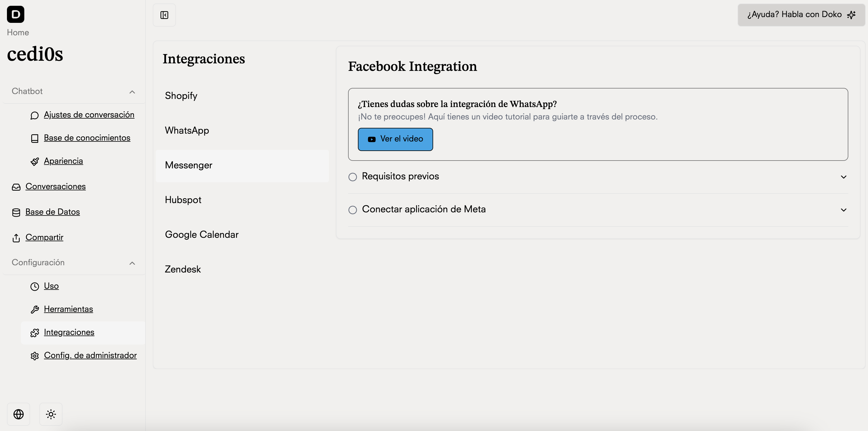The width and height of the screenshot is (868, 431).
Task: Open Config. de administrador gear icon
Action: click(x=35, y=356)
